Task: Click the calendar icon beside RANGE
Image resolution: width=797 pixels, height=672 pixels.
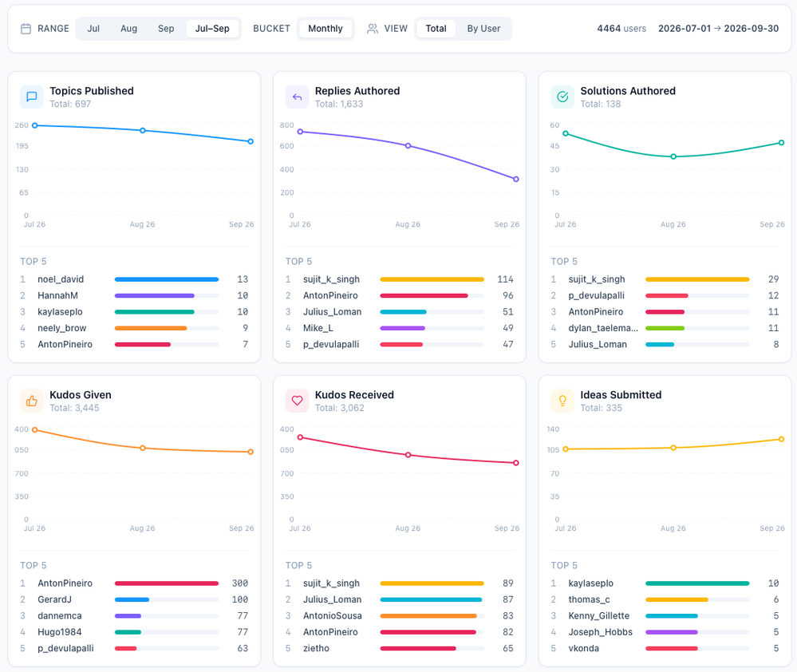Action: (x=26, y=29)
